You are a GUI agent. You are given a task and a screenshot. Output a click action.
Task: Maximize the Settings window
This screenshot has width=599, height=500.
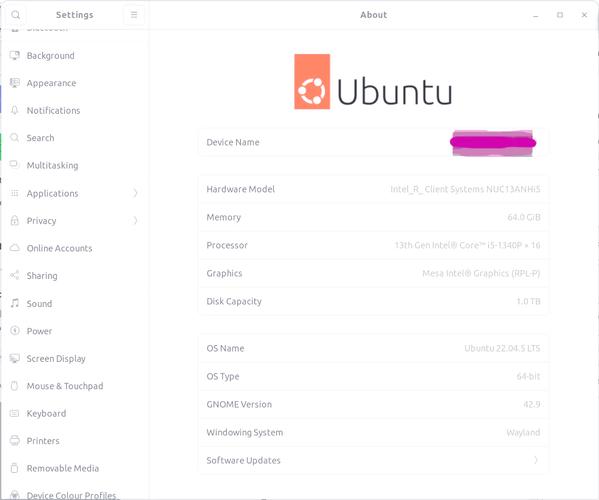coord(560,15)
